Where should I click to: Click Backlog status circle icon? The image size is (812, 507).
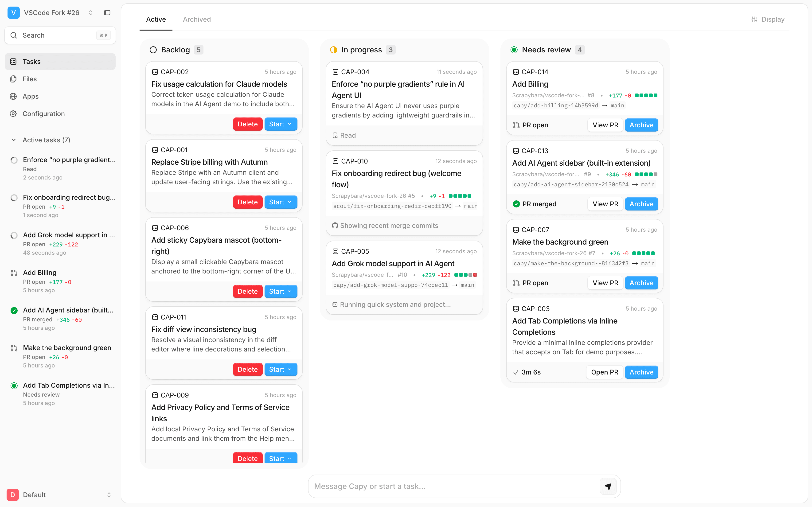point(153,50)
